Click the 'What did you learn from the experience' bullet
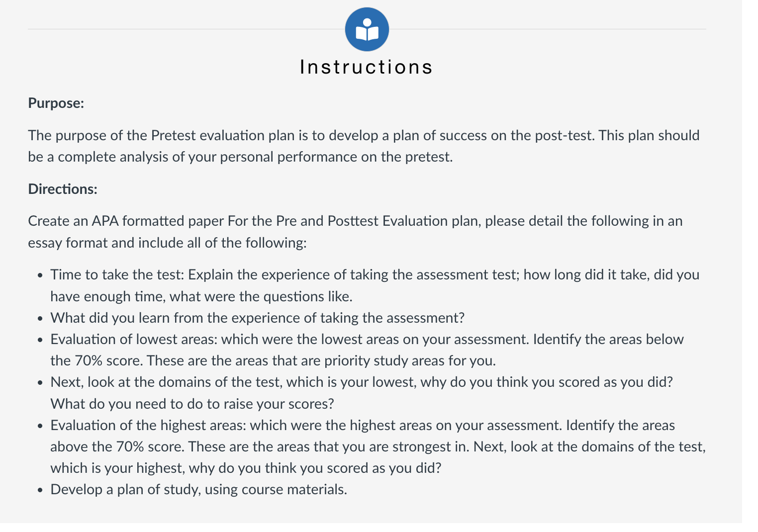758x532 pixels. tap(258, 318)
